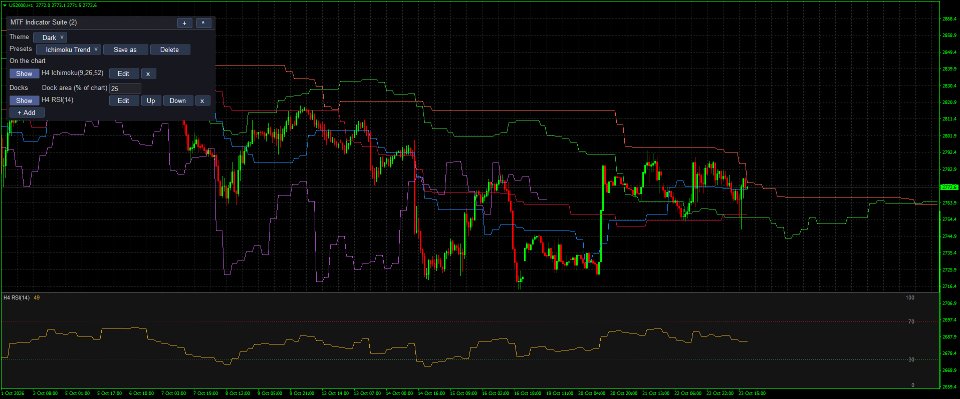Screen dimensions: 960x399
Task: Delete the current preset
Action: tap(170, 50)
